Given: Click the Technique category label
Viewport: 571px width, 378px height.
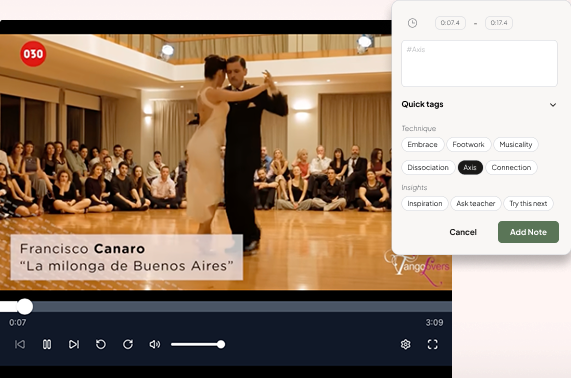Looking at the screenshot, I should [419, 129].
